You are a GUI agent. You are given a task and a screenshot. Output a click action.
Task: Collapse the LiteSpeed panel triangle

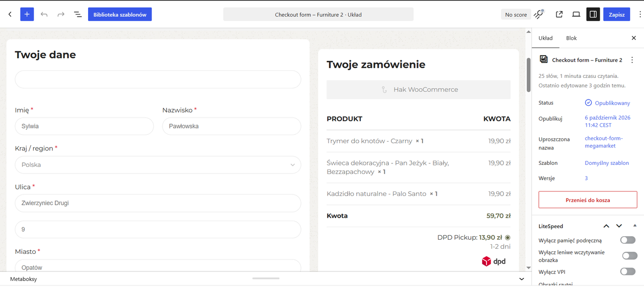pyautogui.click(x=634, y=226)
